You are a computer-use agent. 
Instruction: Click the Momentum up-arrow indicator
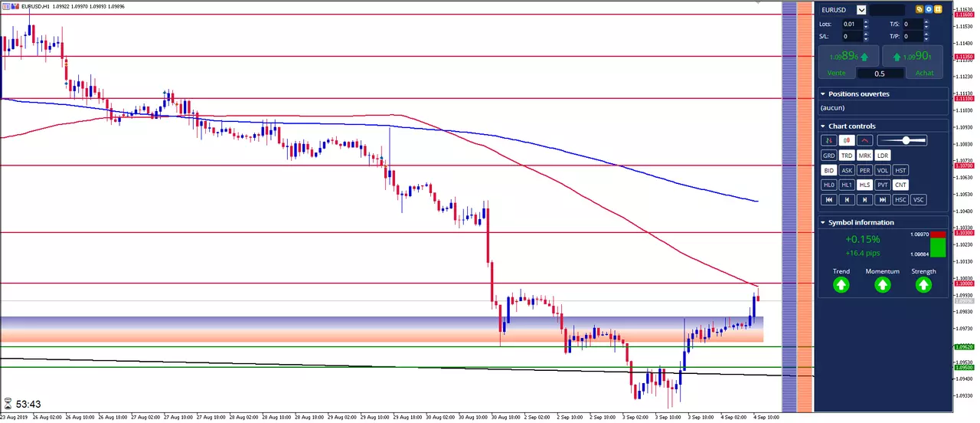[x=883, y=285]
